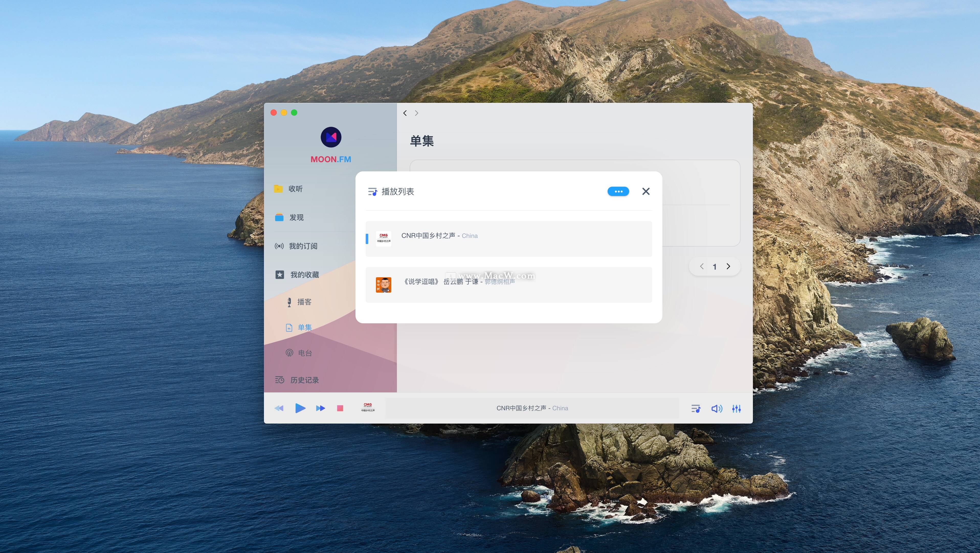
Task: Click the green fullscreen window button
Action: point(294,113)
